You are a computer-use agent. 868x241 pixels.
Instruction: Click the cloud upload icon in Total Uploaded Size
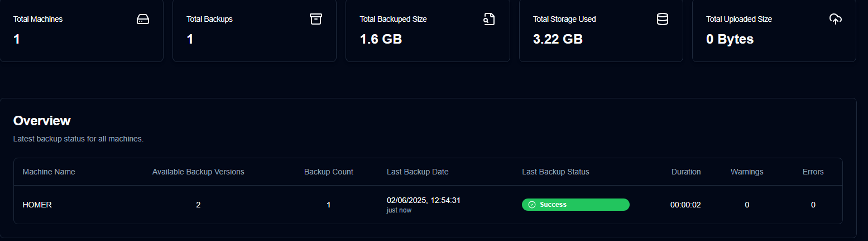pyautogui.click(x=835, y=19)
